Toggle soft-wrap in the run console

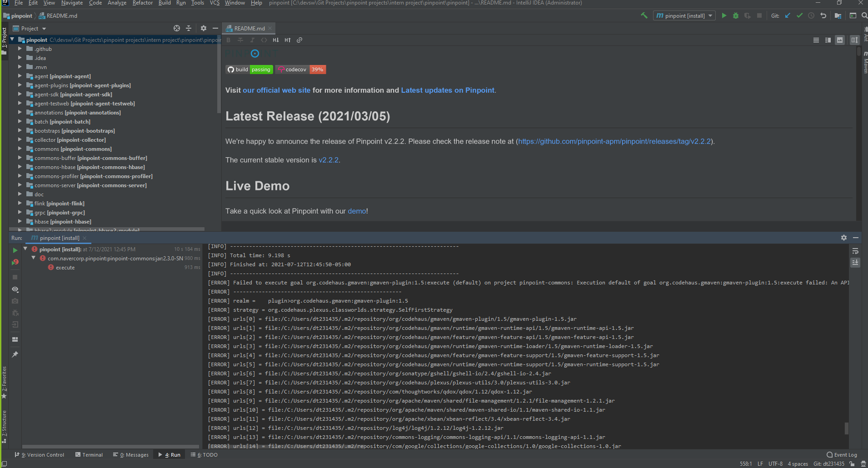(855, 251)
